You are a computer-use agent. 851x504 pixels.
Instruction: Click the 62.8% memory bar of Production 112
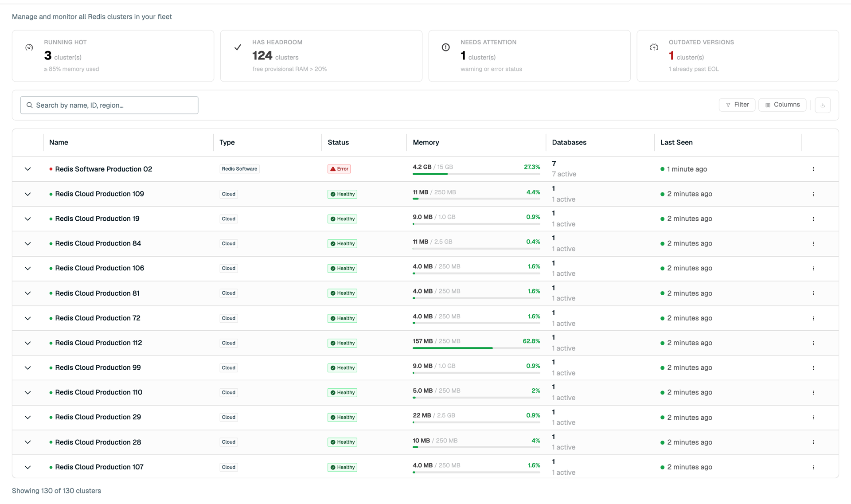pos(476,348)
